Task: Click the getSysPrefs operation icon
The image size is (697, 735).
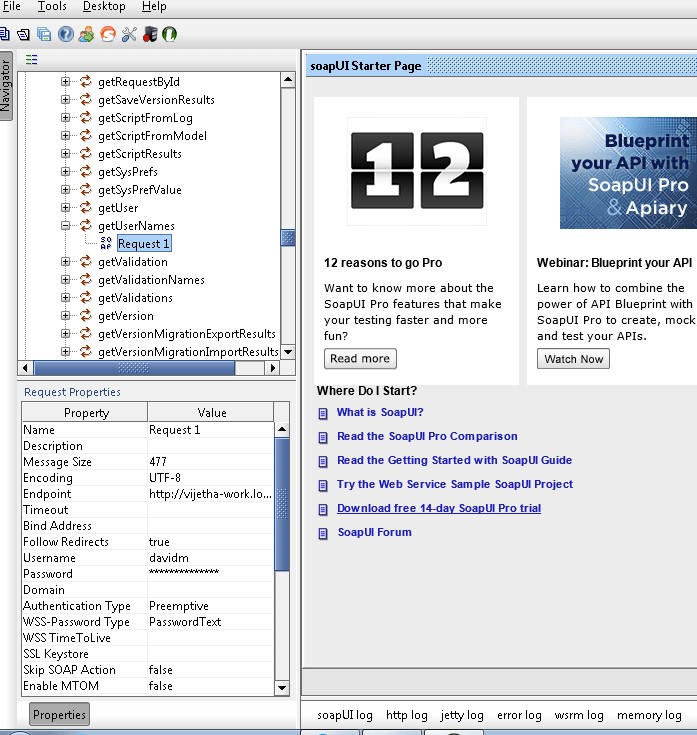Action: pos(85,172)
